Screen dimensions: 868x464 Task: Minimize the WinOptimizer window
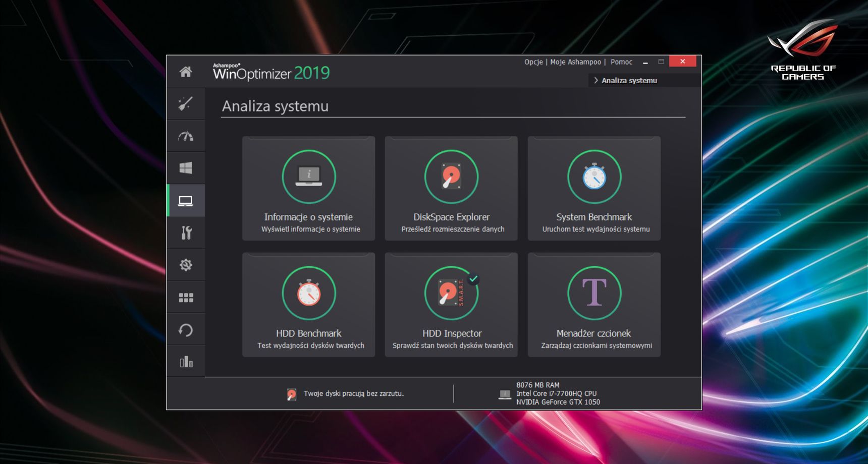pyautogui.click(x=645, y=62)
